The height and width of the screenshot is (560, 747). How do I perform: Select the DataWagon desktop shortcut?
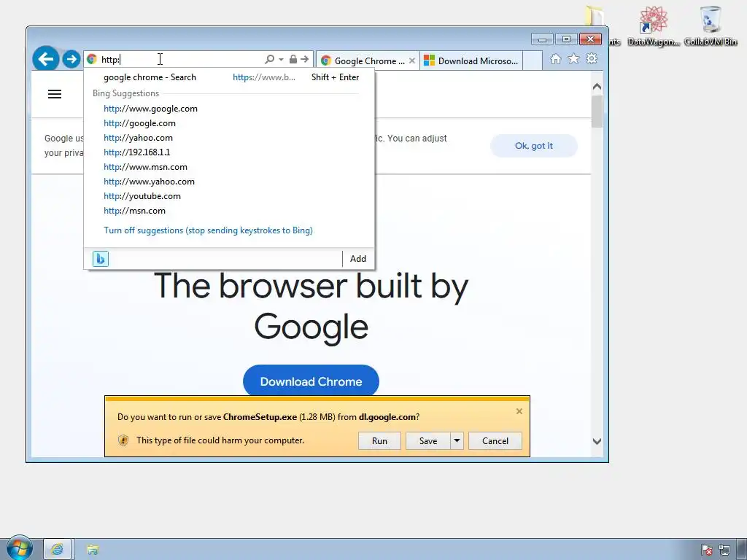click(653, 26)
